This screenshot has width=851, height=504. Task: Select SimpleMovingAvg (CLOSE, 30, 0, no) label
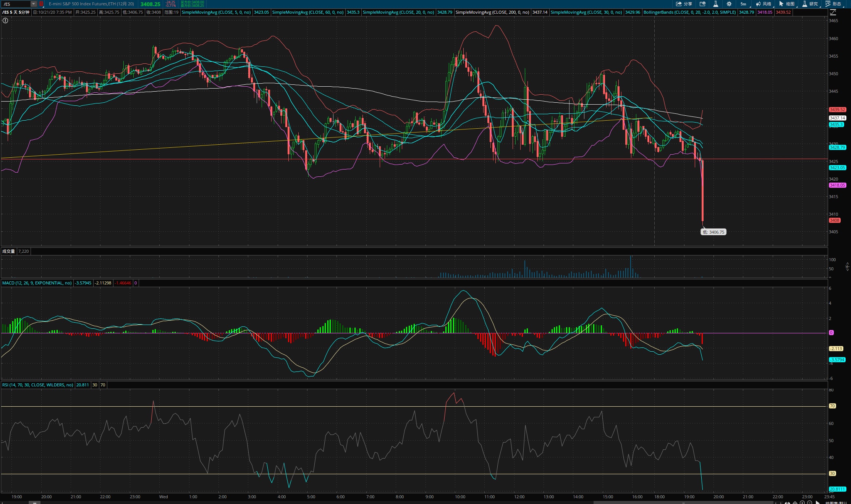click(586, 12)
